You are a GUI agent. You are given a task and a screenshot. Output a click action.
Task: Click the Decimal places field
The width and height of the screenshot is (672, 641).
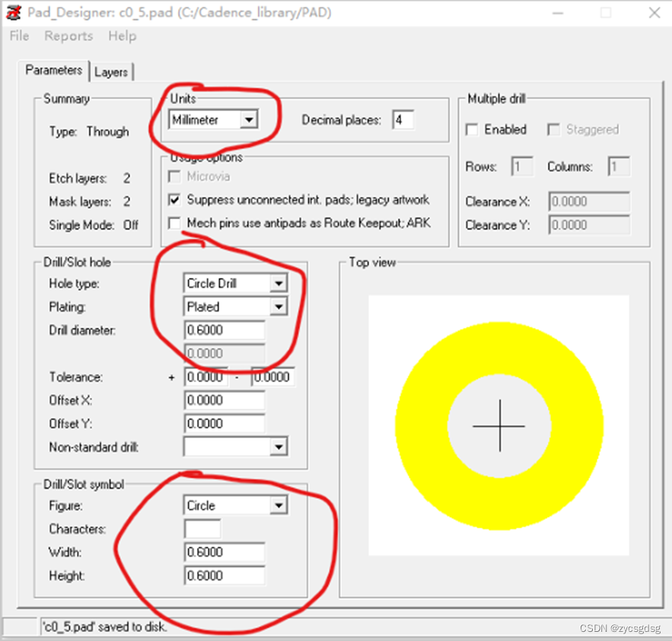pos(403,120)
